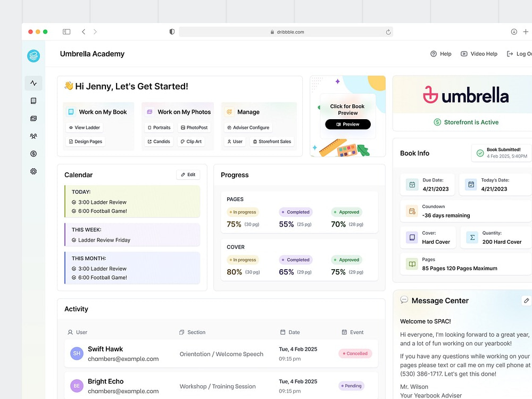Click the privacy shield icon in browser

coord(172,31)
